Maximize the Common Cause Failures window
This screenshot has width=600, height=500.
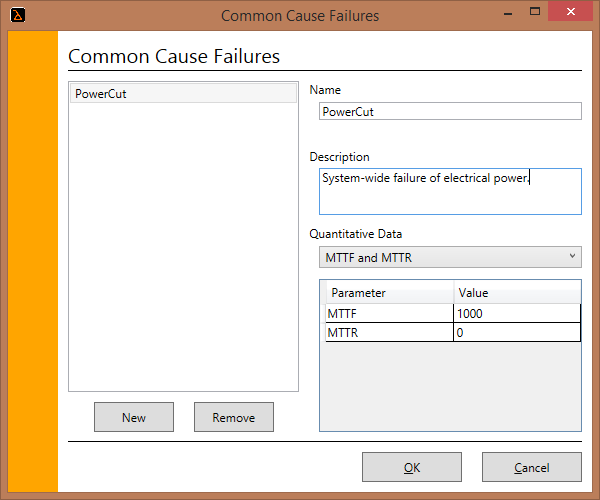point(535,11)
